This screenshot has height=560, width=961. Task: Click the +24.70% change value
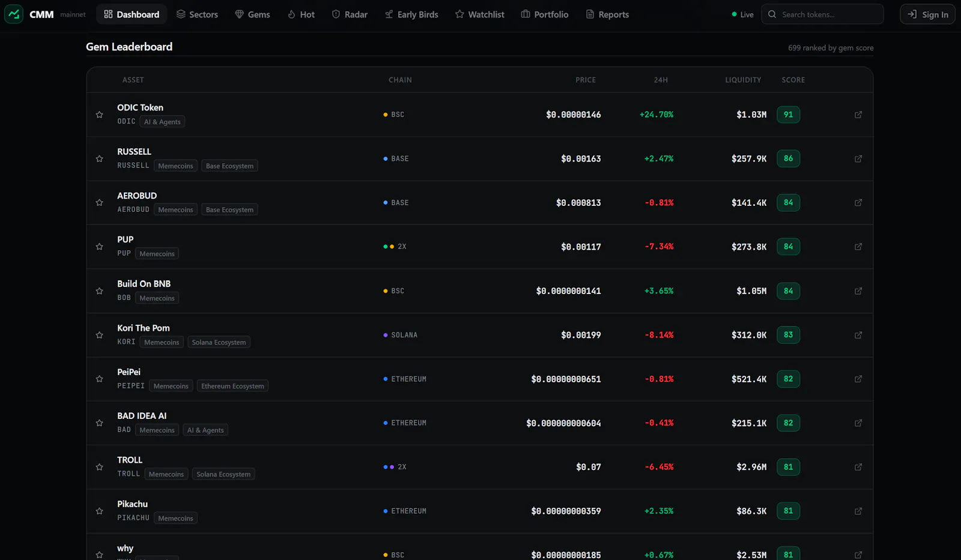[656, 115]
